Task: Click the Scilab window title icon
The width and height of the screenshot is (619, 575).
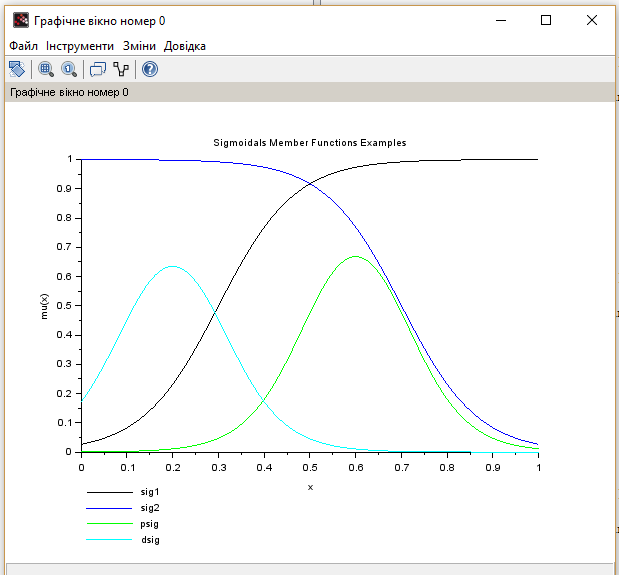Action: pyautogui.click(x=20, y=20)
